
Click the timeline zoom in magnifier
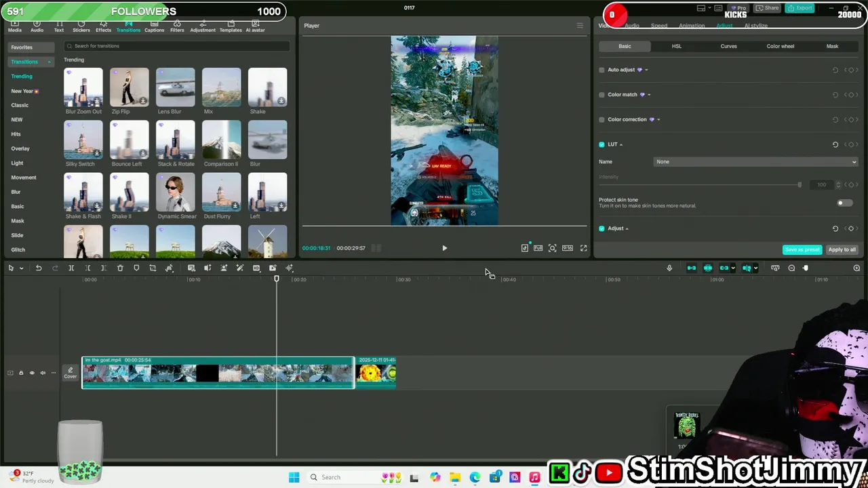coord(856,268)
